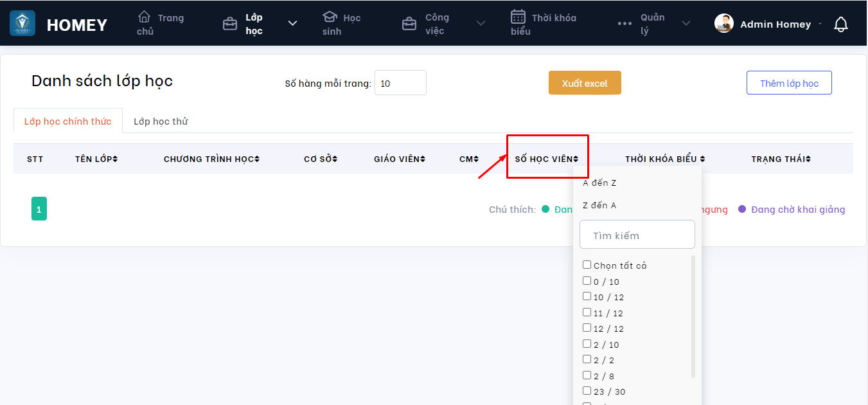
Task: Expand the Lớp học menu chevron
Action: pyautogui.click(x=292, y=24)
